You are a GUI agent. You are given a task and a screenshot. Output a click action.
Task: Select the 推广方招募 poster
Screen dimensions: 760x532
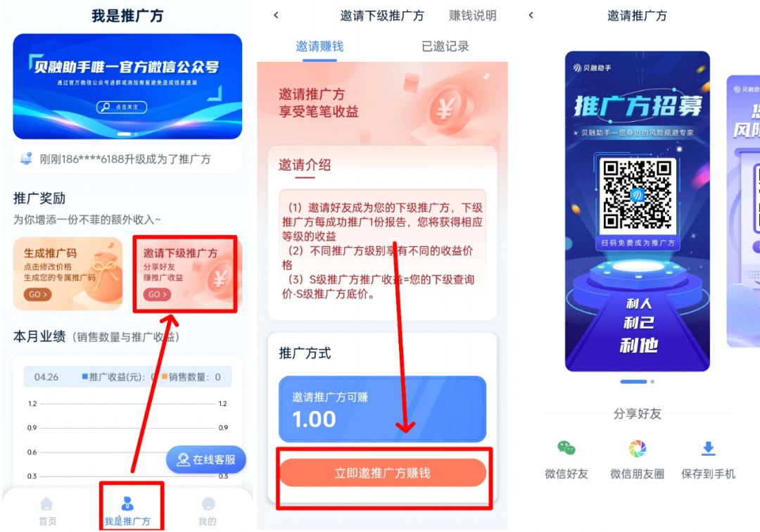[x=638, y=211]
